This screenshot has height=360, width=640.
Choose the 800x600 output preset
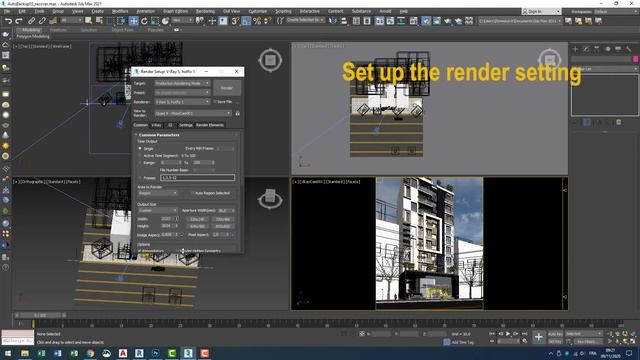[223, 226]
